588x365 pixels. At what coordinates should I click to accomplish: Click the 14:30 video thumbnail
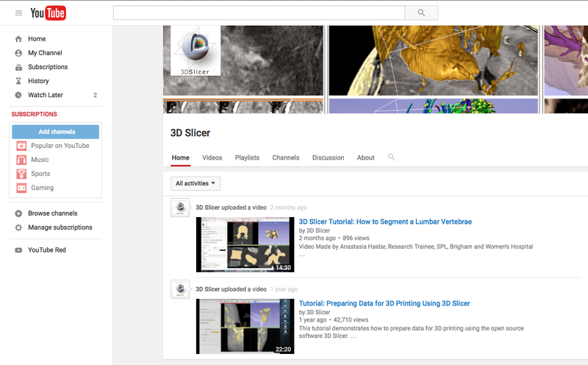coord(245,245)
